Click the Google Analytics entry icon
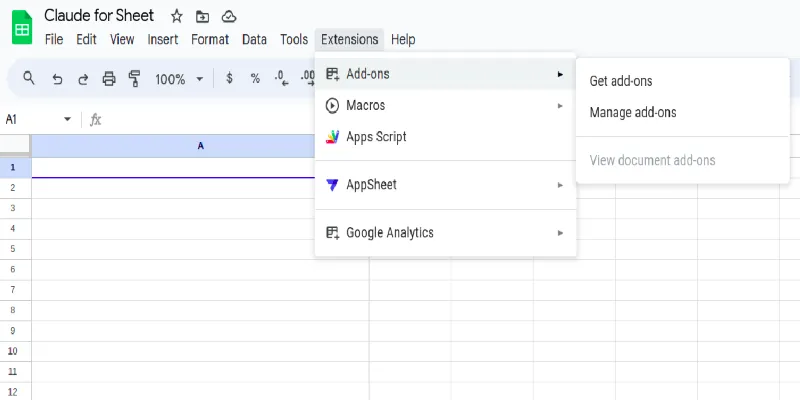Screen dimensions: 800x400 pos(332,233)
